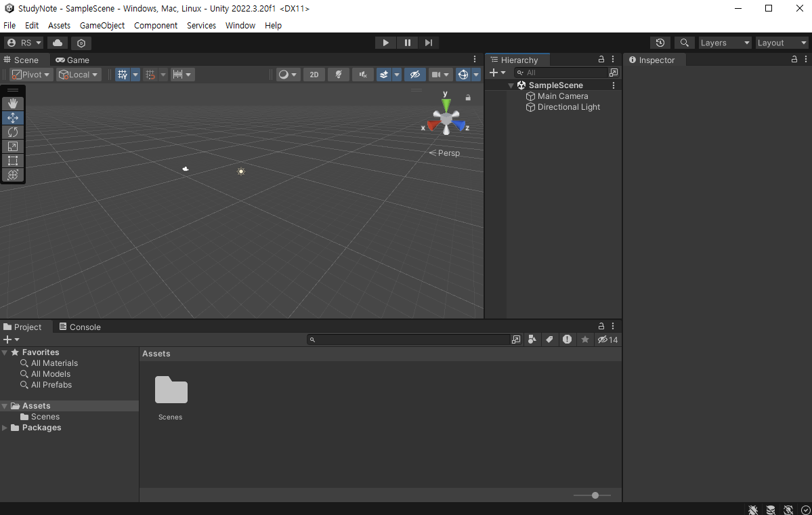Select the Rotate tool
This screenshot has width=812, height=515.
coord(13,132)
